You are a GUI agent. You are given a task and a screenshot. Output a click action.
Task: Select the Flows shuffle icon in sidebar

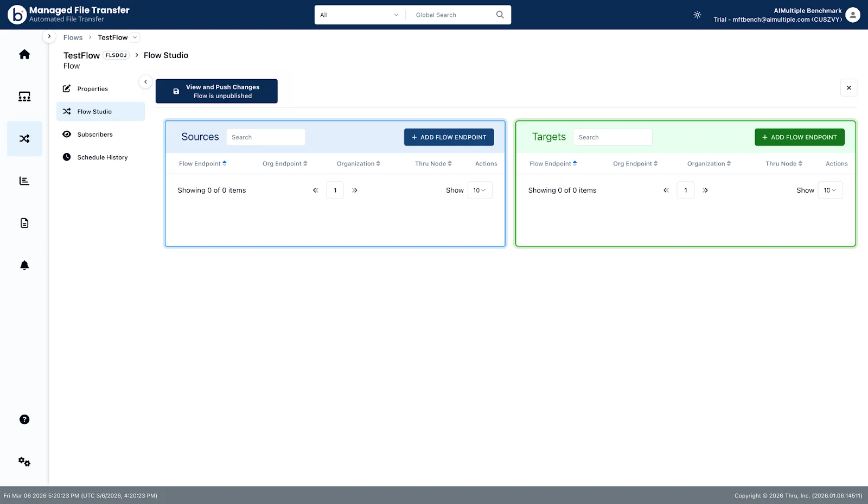tap(24, 139)
